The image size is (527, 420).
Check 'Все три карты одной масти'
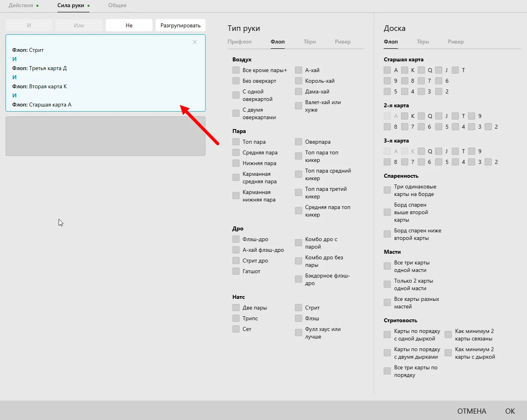click(387, 266)
